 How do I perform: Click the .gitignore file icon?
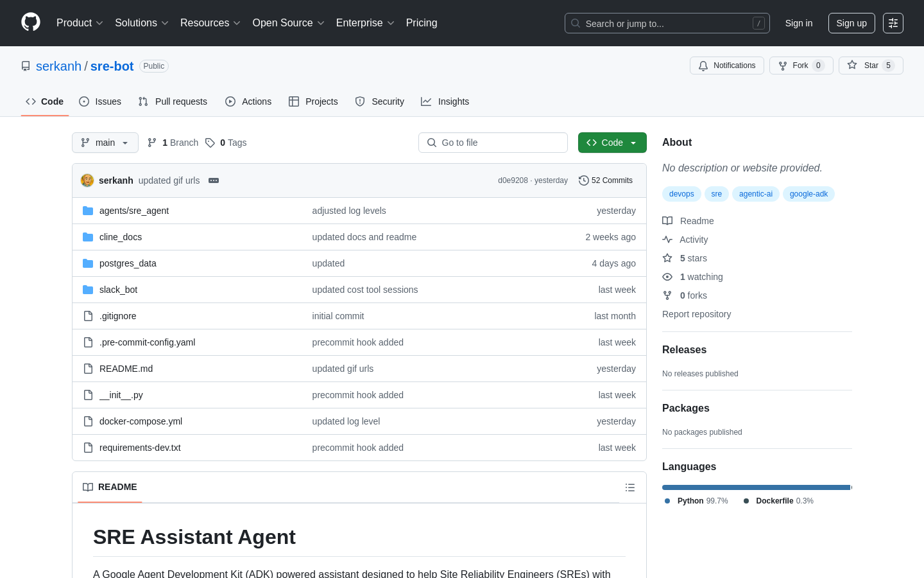88,316
